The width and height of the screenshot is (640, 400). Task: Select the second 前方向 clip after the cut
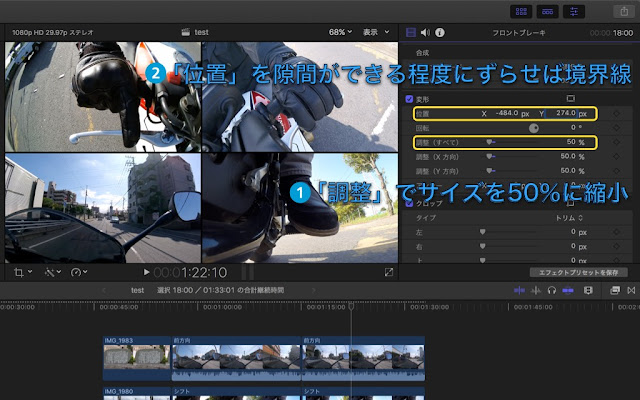tap(363, 358)
